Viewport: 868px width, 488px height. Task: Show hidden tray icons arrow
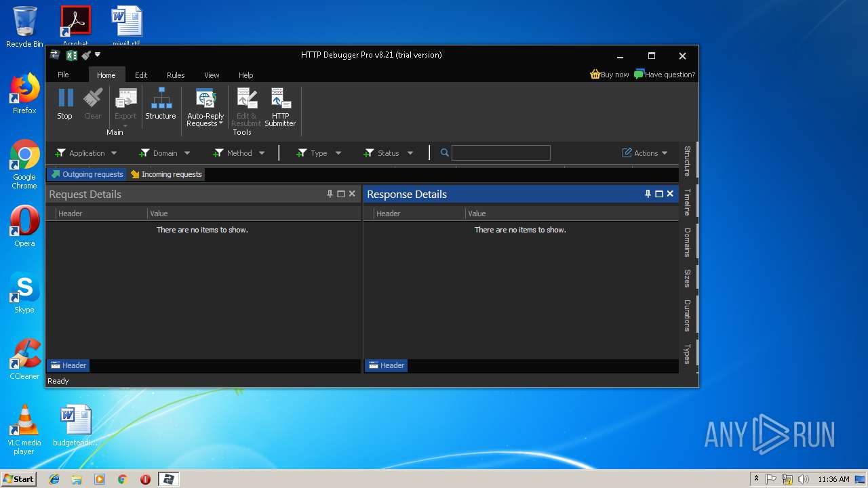pos(756,479)
